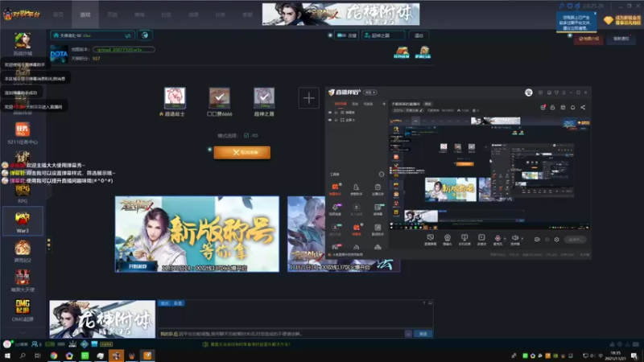Mute the speaker in streaming toolbar
Screen dimensions: 644x362
514,238
